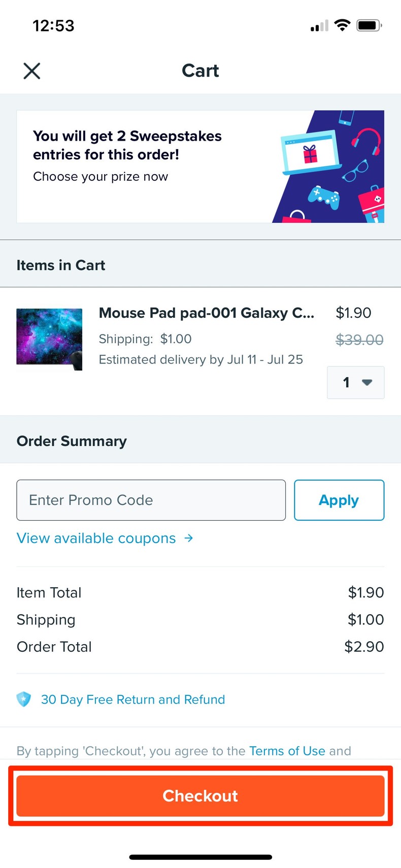Select the Wi-Fi icon in the status bar
Viewport: 401px width, 868px height.
(x=342, y=25)
